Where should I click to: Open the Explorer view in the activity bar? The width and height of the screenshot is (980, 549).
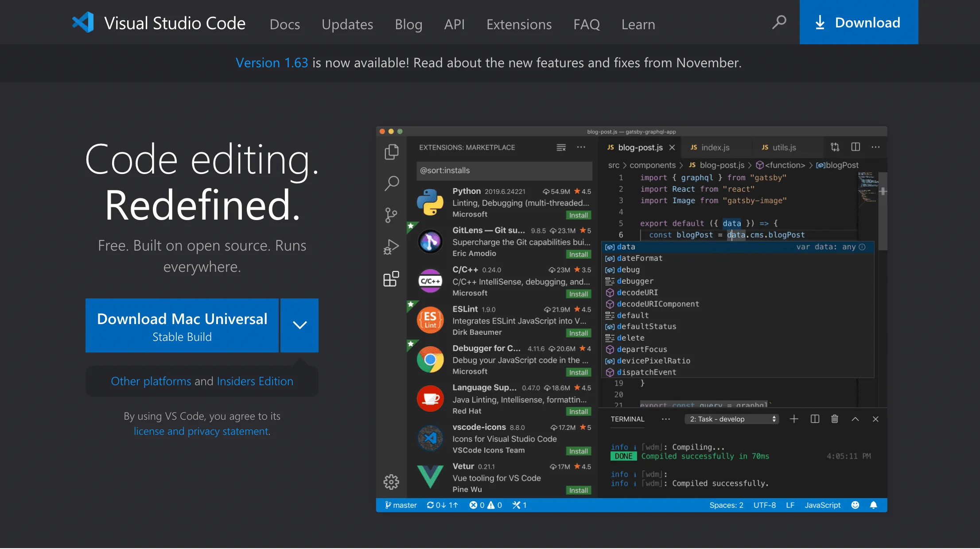click(x=392, y=151)
